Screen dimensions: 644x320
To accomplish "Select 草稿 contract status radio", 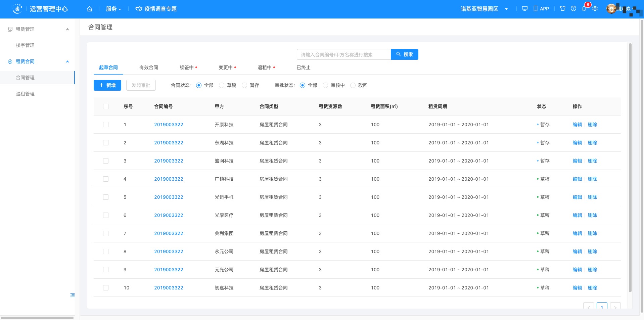I will tap(222, 85).
